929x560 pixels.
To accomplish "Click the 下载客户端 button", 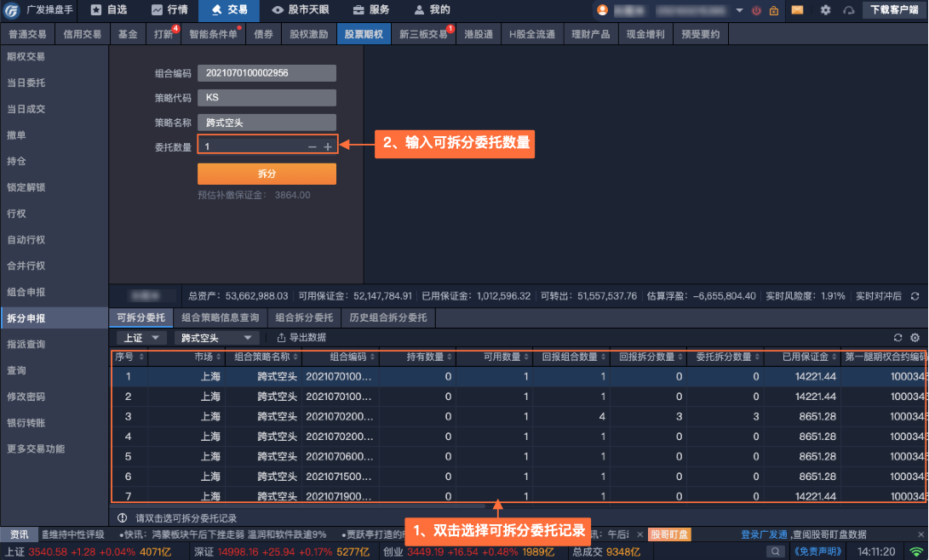I will (894, 10).
